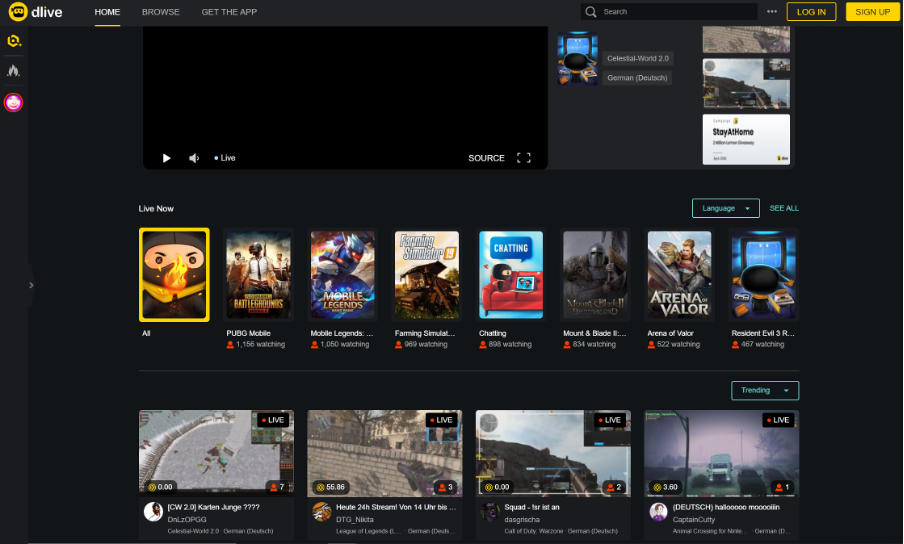Expand the left sidebar arrow
Viewport: 904px width, 544px height.
tap(31, 285)
